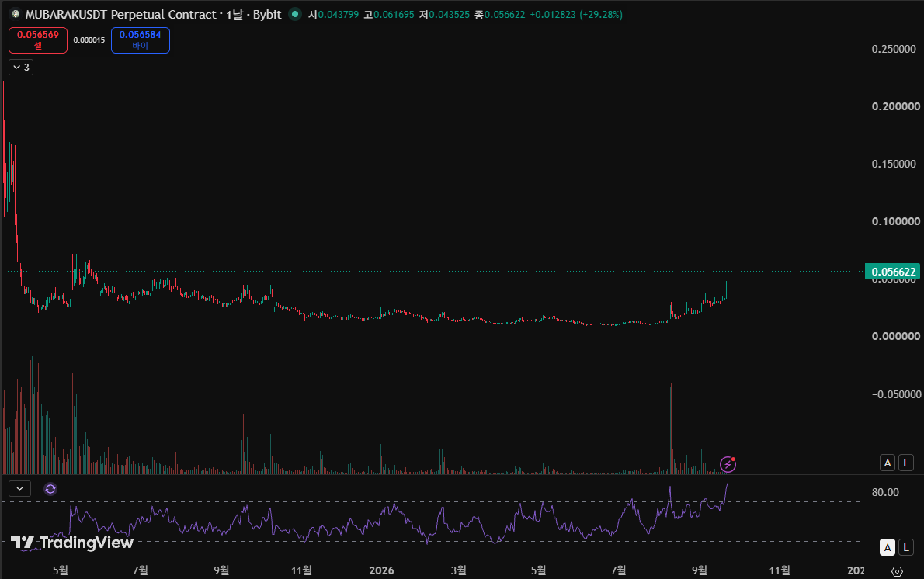Click the blue 0.056584 buy button
The width and height of the screenshot is (924, 579).
141,40
